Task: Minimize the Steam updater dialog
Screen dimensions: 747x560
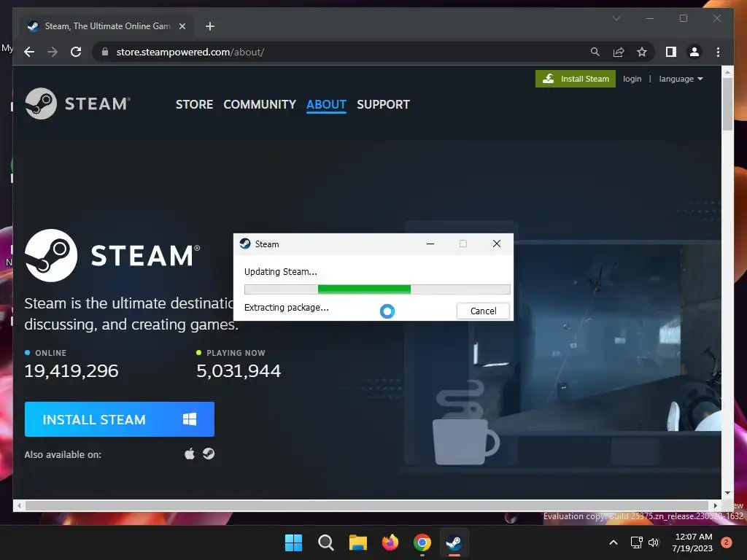Action: point(430,244)
